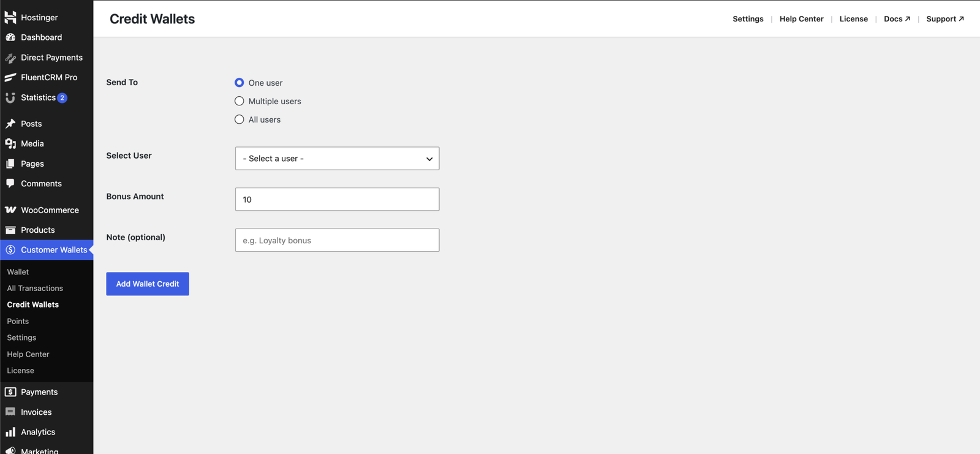Image resolution: width=980 pixels, height=454 pixels.
Task: Open the Comments bubble icon
Action: point(10,184)
